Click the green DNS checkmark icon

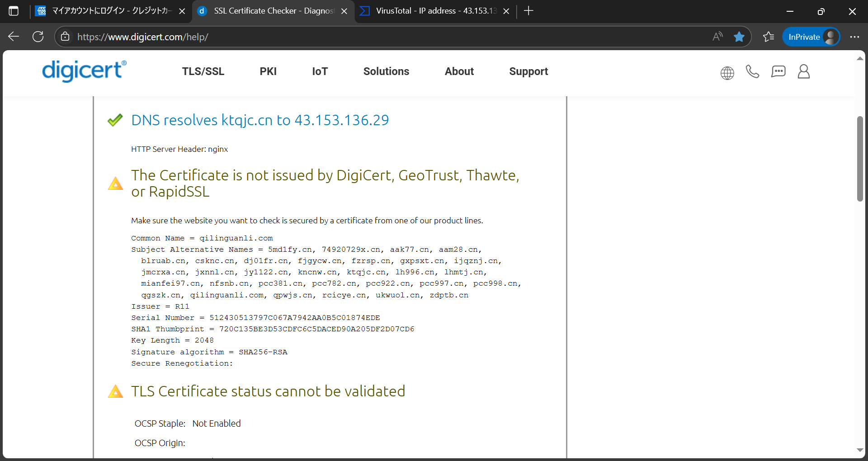[115, 120]
